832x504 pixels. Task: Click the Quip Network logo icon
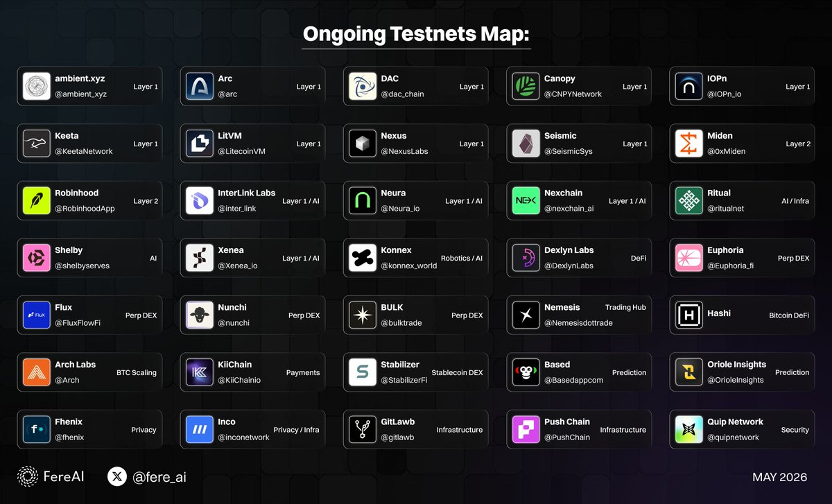[x=688, y=429]
